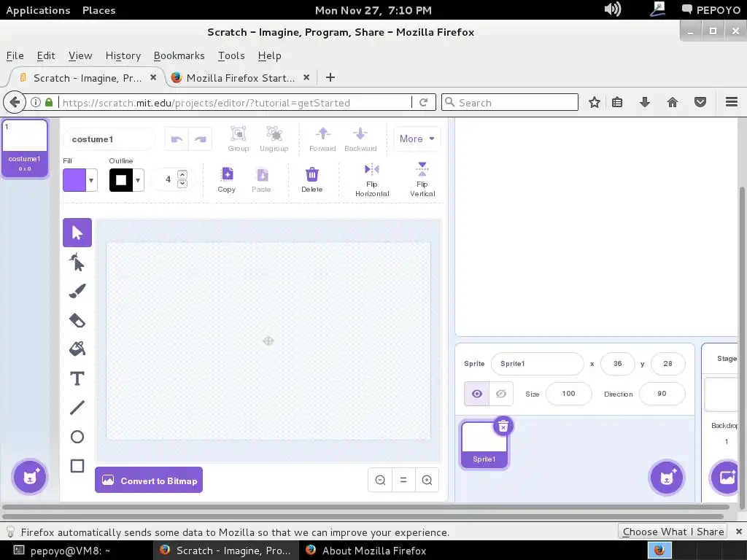This screenshot has height=560, width=747.
Task: Open the Firefox hamburger menu
Action: coord(731,102)
